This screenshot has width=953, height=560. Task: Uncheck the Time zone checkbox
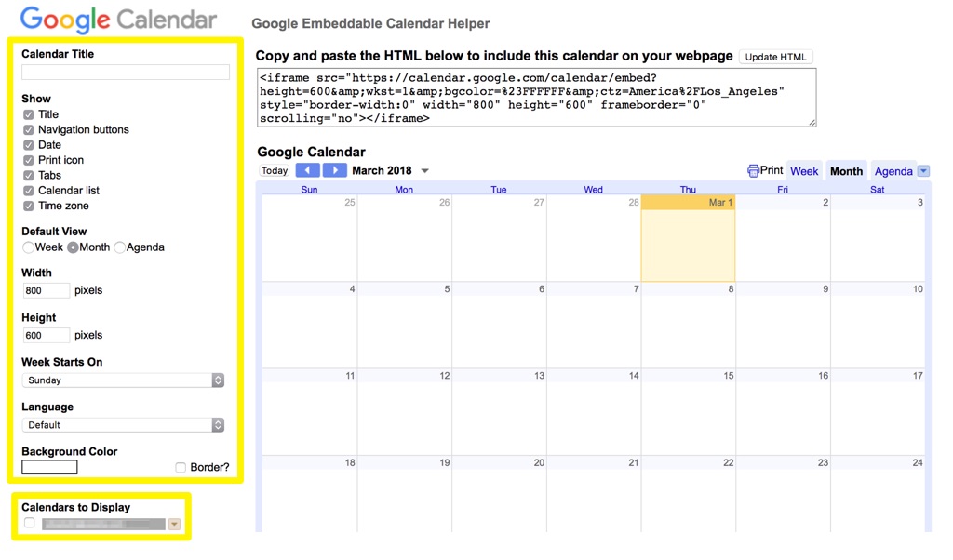29,206
